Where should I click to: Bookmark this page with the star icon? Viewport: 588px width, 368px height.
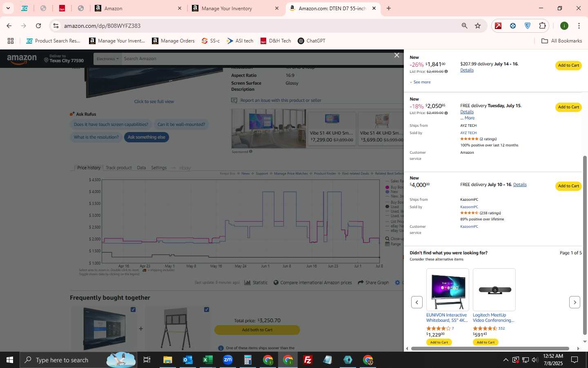[x=478, y=26]
